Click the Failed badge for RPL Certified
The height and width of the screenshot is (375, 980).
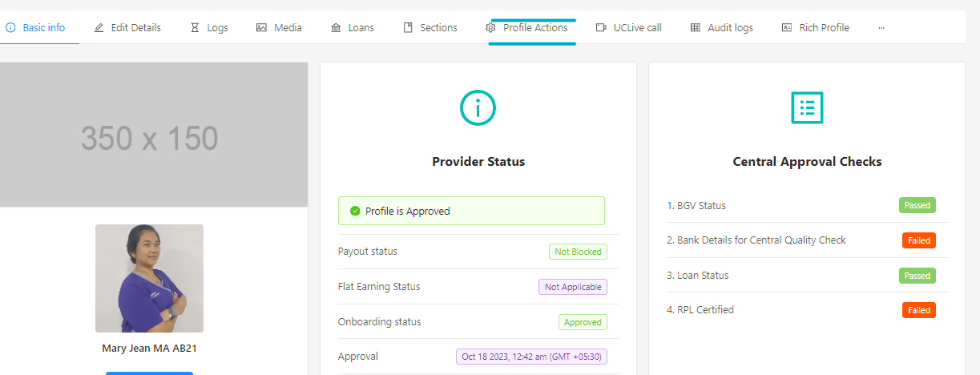(x=918, y=310)
